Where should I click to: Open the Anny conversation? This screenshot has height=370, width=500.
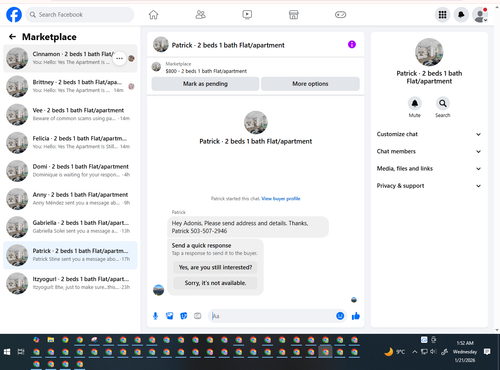pyautogui.click(x=70, y=199)
